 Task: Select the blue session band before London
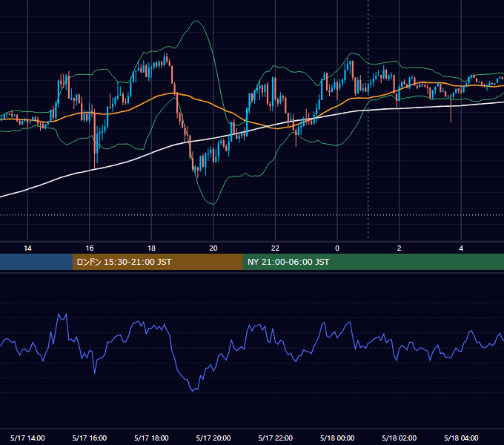pos(36,262)
